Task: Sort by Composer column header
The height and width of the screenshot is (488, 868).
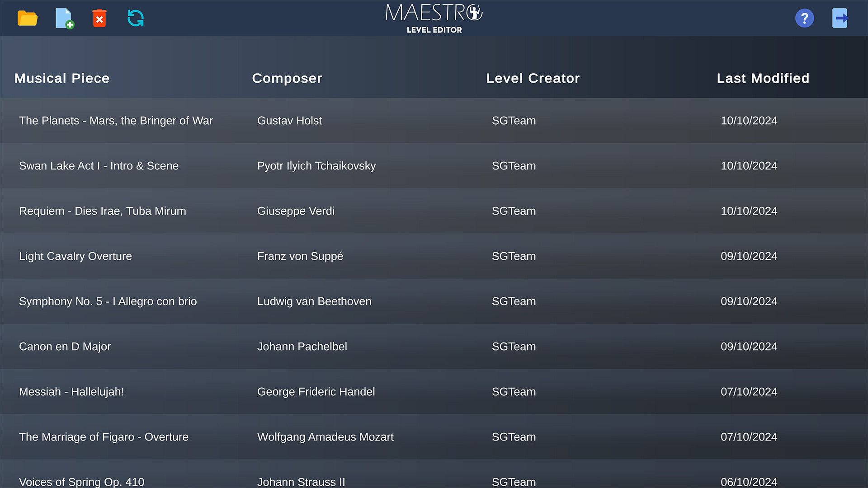Action: [x=287, y=78]
